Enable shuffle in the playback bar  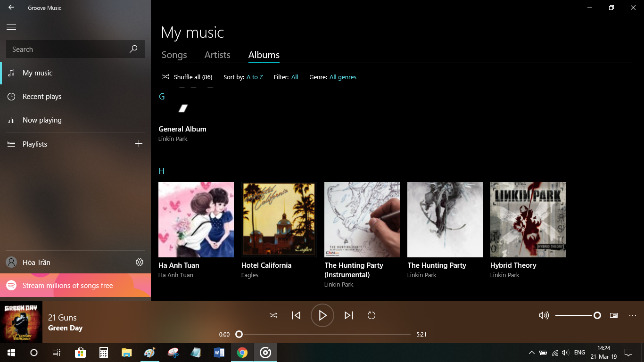pos(273,315)
